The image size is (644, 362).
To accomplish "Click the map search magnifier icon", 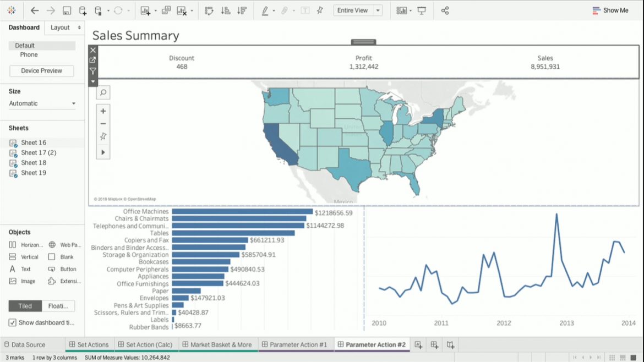I will 103,92.
